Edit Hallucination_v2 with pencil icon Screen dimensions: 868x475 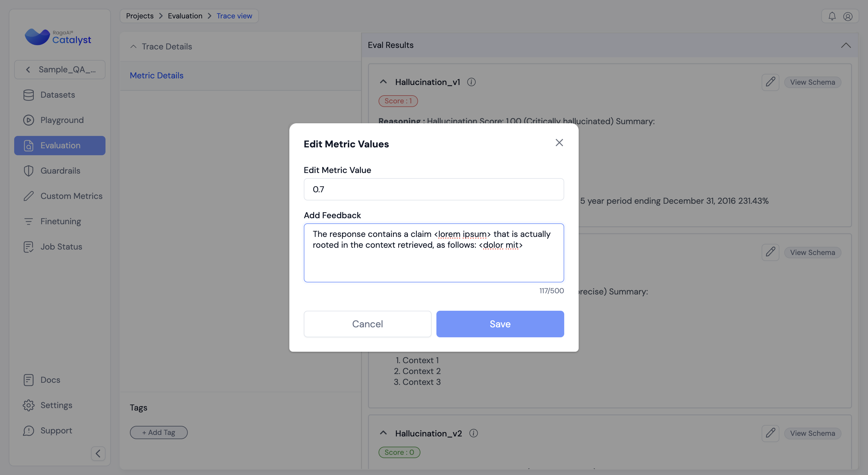click(x=770, y=433)
